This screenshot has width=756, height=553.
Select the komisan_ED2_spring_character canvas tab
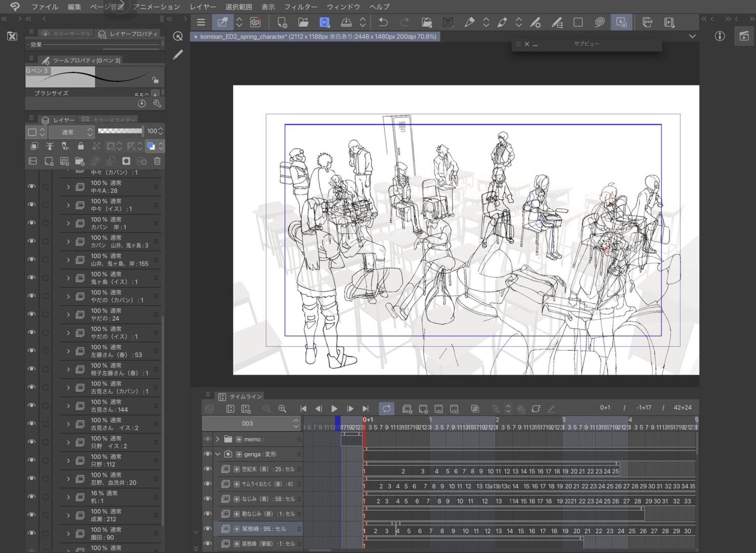point(315,37)
